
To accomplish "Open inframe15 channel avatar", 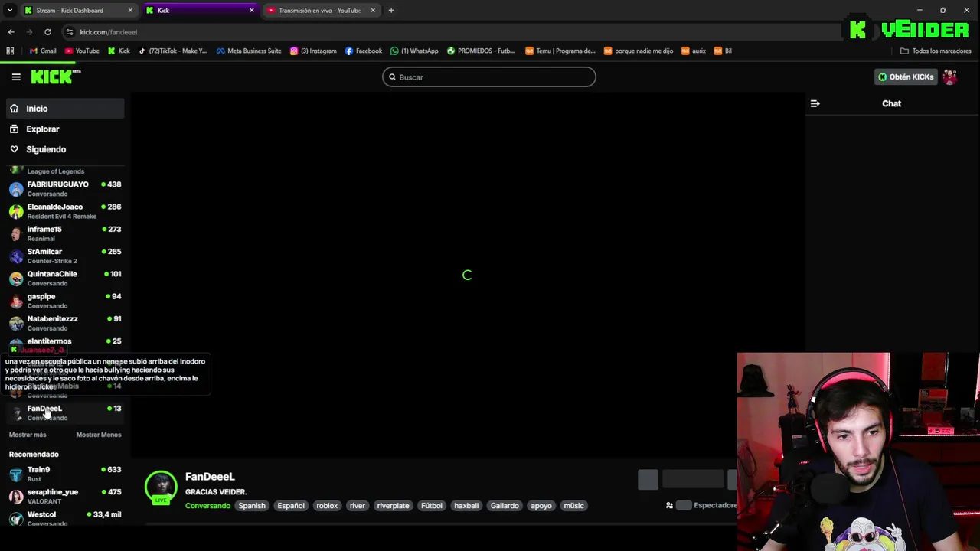I will coord(16,233).
